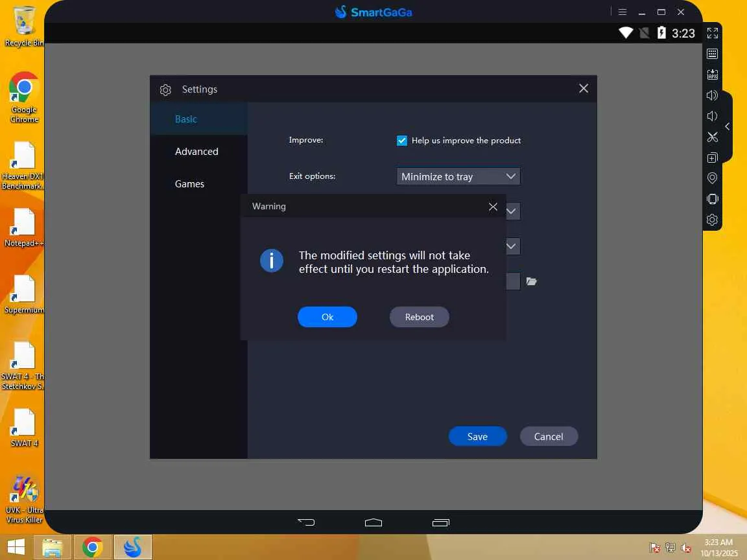The width and height of the screenshot is (747, 560).
Task: Click the Android Wi-Fi status icon
Action: (x=626, y=33)
